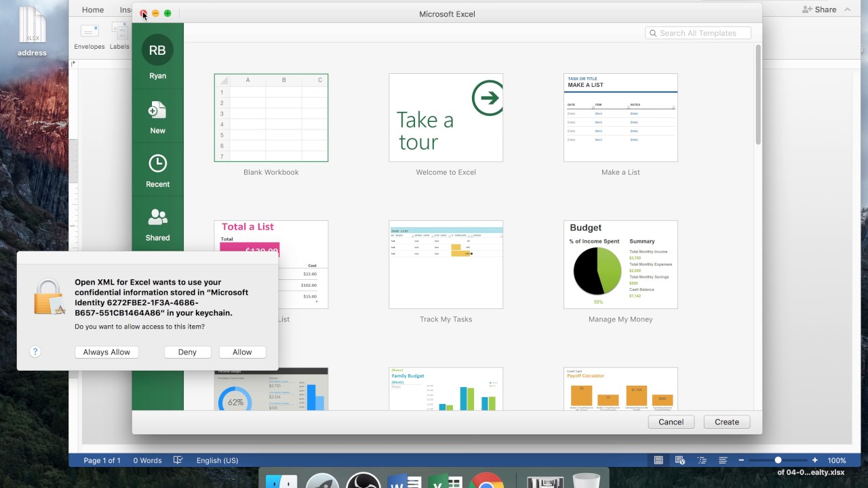
Task: Select the Track My Tasks template
Action: (x=446, y=265)
